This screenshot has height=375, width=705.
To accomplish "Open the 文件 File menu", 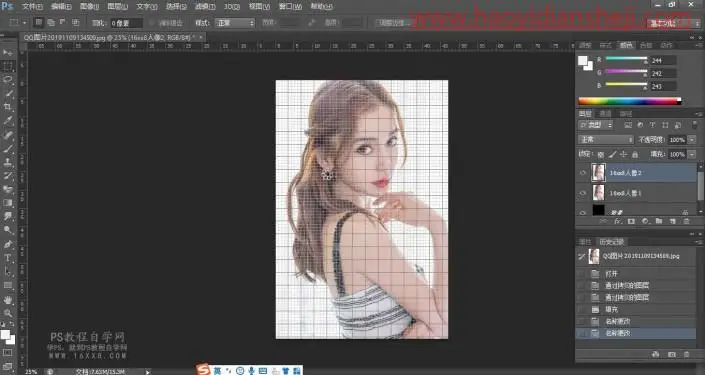I will tap(32, 6).
